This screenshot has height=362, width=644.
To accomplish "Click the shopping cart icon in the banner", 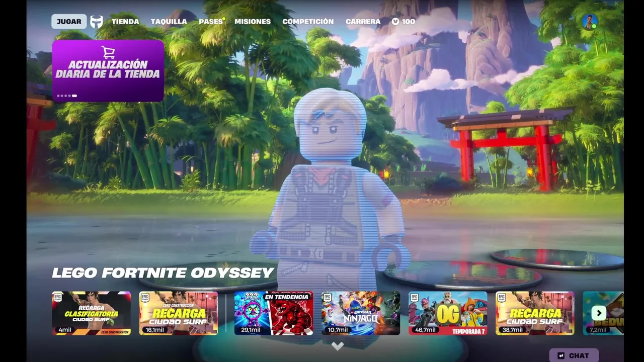I will point(108,52).
